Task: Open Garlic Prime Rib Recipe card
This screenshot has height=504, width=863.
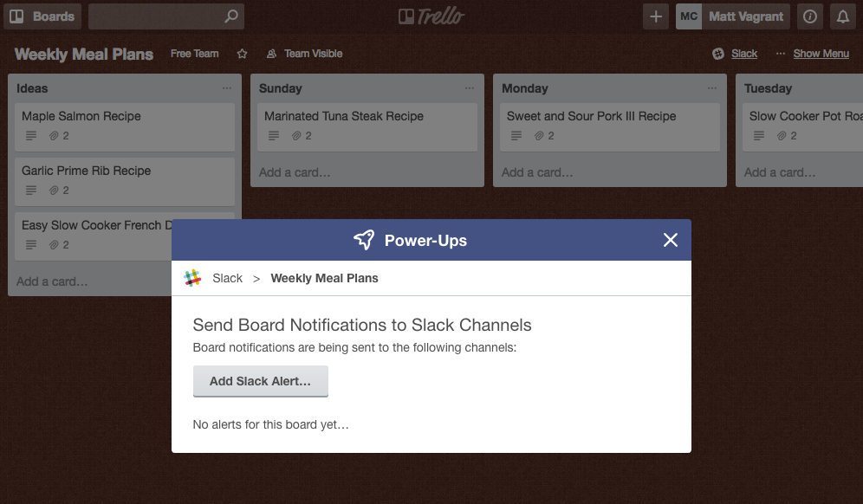Action: point(125,182)
